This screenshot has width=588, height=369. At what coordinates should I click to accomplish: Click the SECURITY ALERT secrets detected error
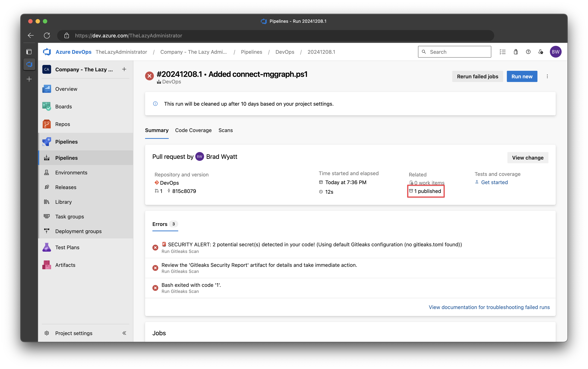tap(350, 247)
